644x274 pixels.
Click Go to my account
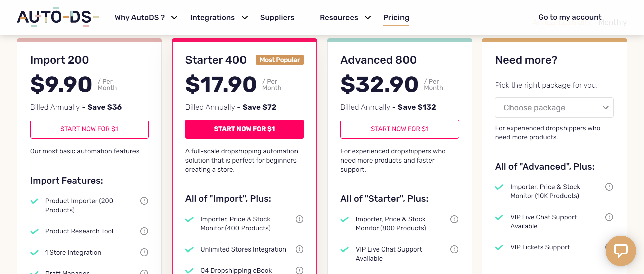tap(570, 17)
